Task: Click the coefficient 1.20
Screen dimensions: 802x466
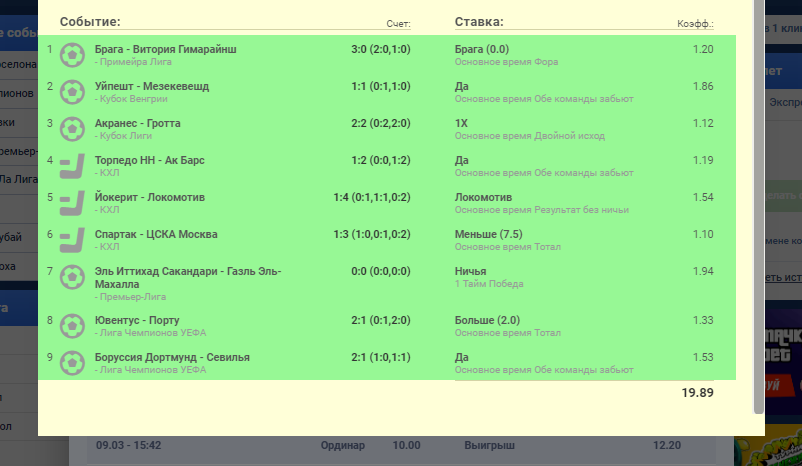Action: (703, 49)
